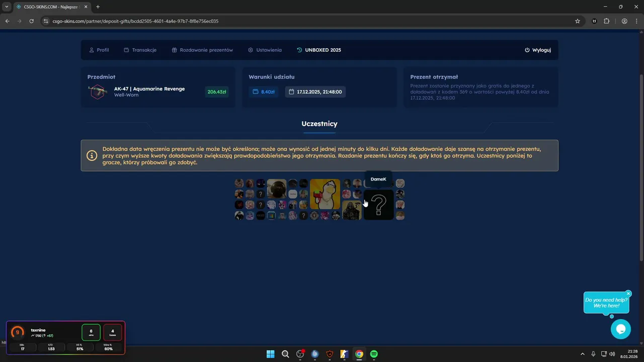Go to Rozdawanie prezentów
The image size is (644, 362).
[x=202, y=50]
